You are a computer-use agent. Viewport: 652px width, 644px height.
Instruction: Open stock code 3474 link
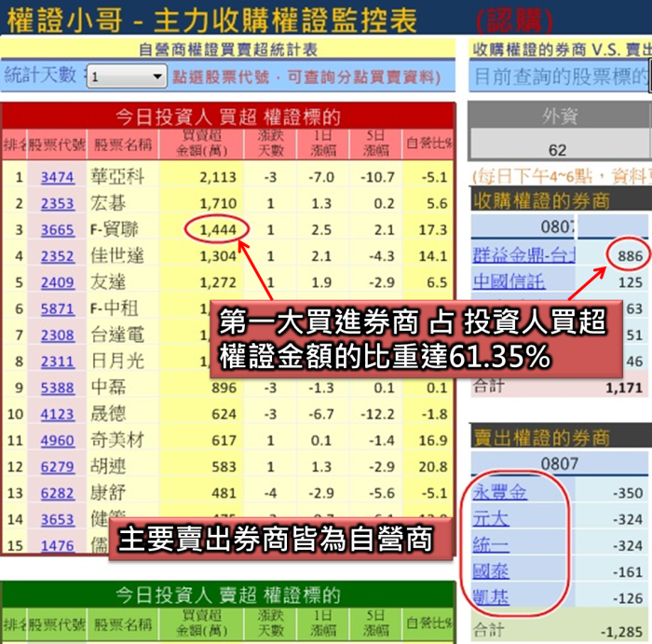click(58, 178)
